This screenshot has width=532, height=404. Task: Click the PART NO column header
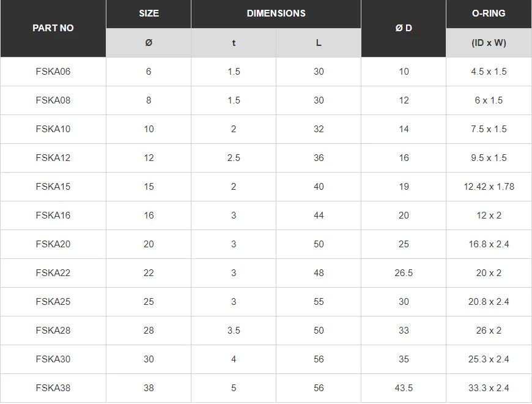click(x=53, y=28)
